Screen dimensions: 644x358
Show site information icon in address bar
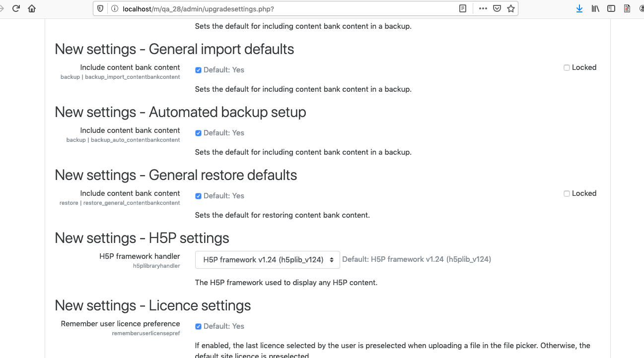(115, 8)
